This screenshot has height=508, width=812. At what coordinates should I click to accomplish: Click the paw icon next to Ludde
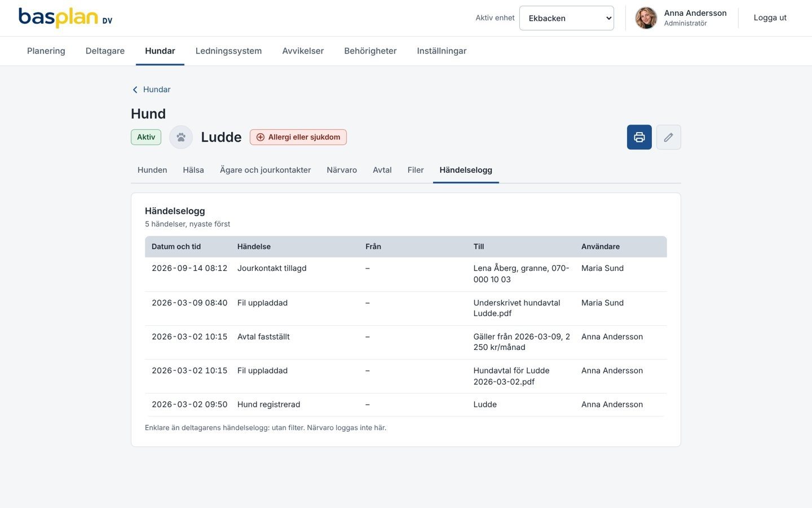point(181,137)
